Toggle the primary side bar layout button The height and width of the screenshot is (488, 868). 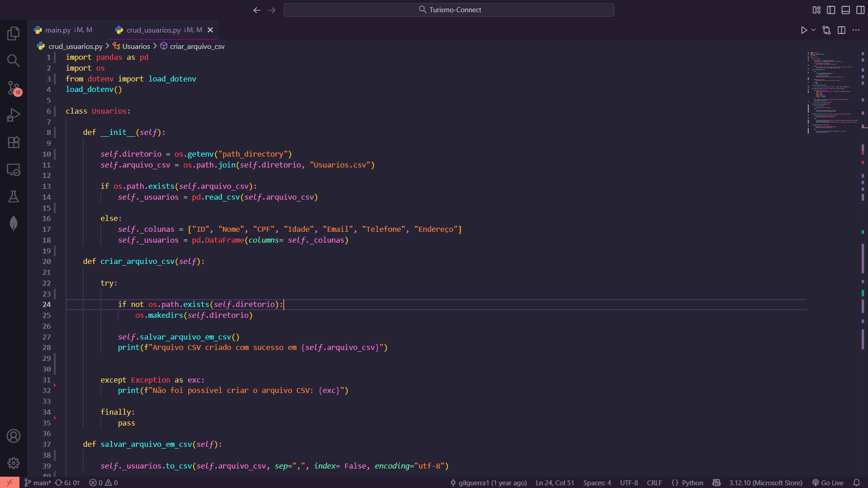(x=831, y=10)
